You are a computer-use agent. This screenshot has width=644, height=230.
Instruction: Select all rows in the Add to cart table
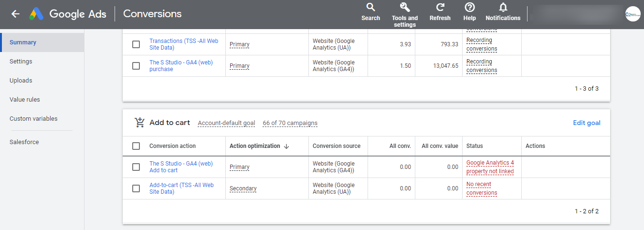coord(136,146)
